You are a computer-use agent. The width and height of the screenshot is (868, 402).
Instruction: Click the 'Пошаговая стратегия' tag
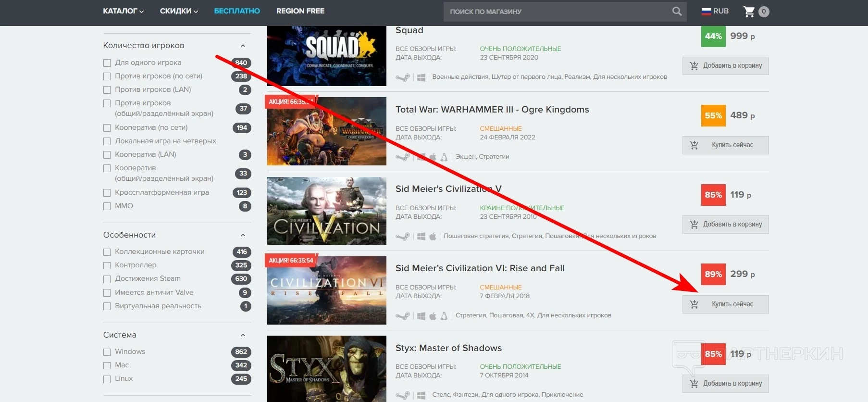point(476,236)
